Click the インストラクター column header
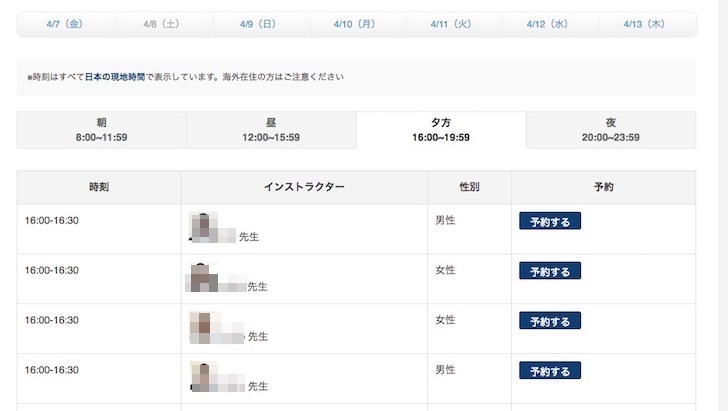The height and width of the screenshot is (411, 728). coord(304,187)
